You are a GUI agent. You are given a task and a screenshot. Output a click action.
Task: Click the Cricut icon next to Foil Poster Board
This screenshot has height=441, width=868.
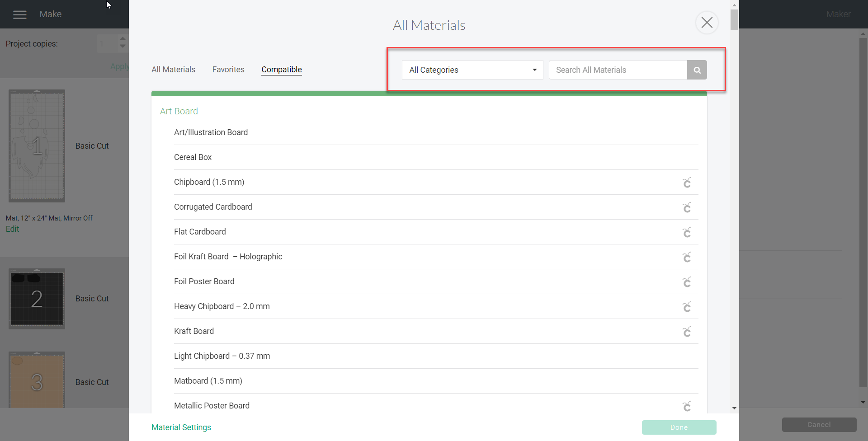click(x=687, y=282)
